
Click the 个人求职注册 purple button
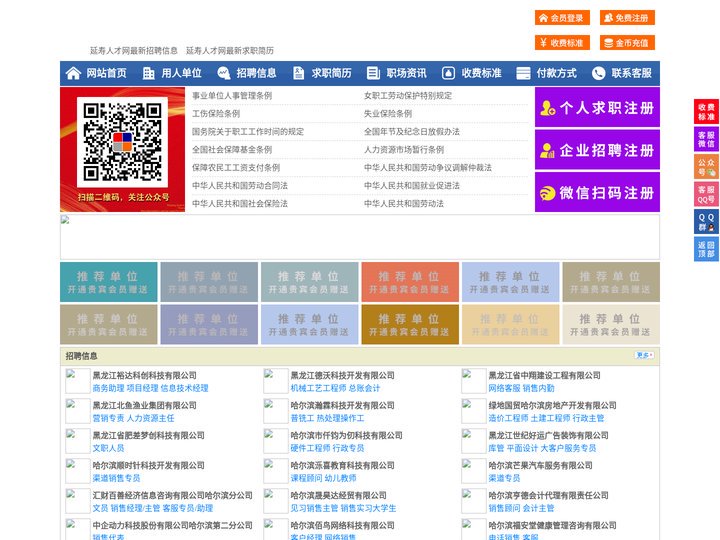(x=597, y=107)
